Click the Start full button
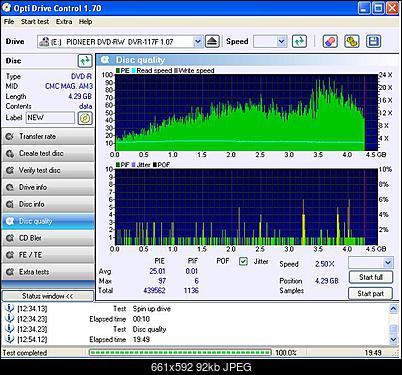The width and height of the screenshot is (402, 375). (371, 277)
